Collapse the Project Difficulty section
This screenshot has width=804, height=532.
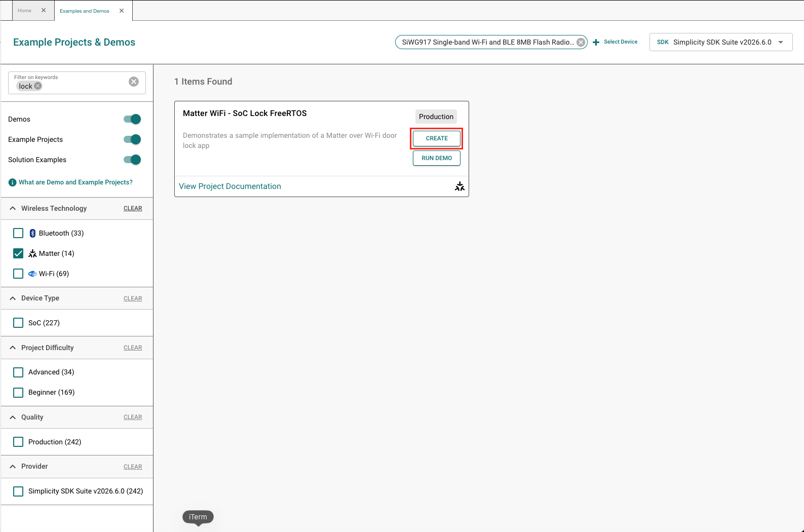pos(13,348)
